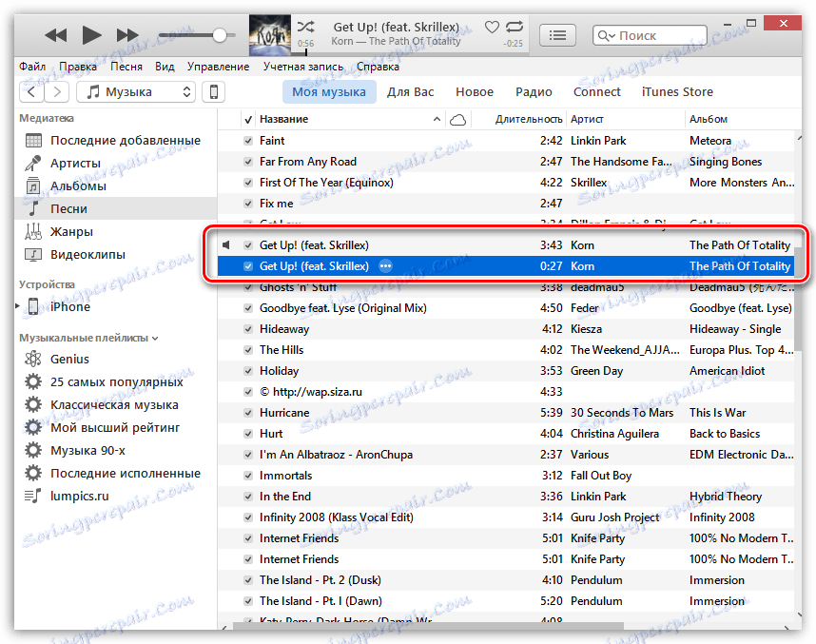The height and width of the screenshot is (644, 816).
Task: Select Альбомы in the library sidebar
Action: 115,186
